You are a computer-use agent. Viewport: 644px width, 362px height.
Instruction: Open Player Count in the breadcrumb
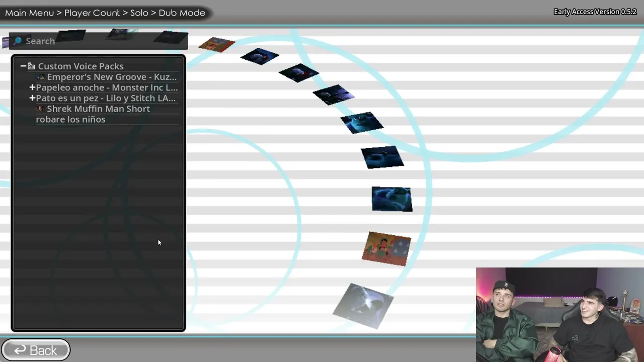coord(92,13)
